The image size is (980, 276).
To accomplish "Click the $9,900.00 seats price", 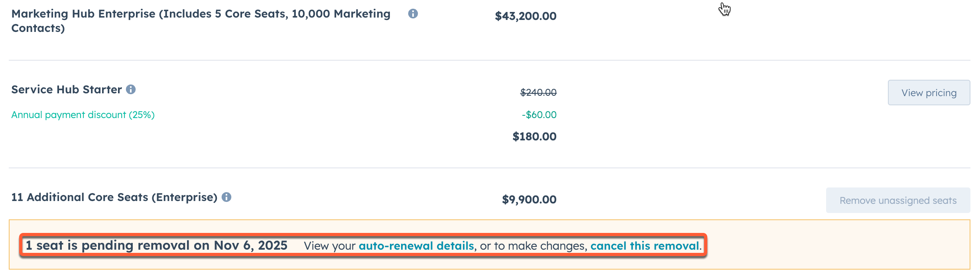I will [529, 199].
